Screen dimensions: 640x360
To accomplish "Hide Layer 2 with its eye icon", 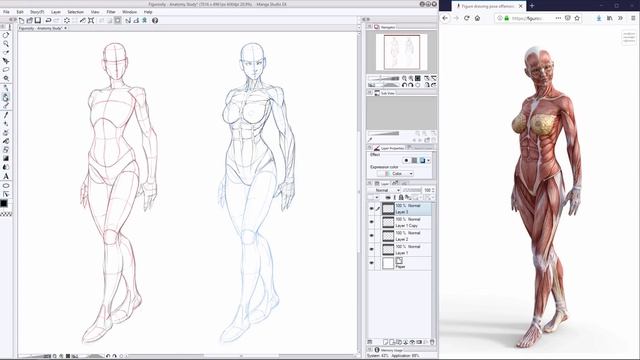I will 371,236.
